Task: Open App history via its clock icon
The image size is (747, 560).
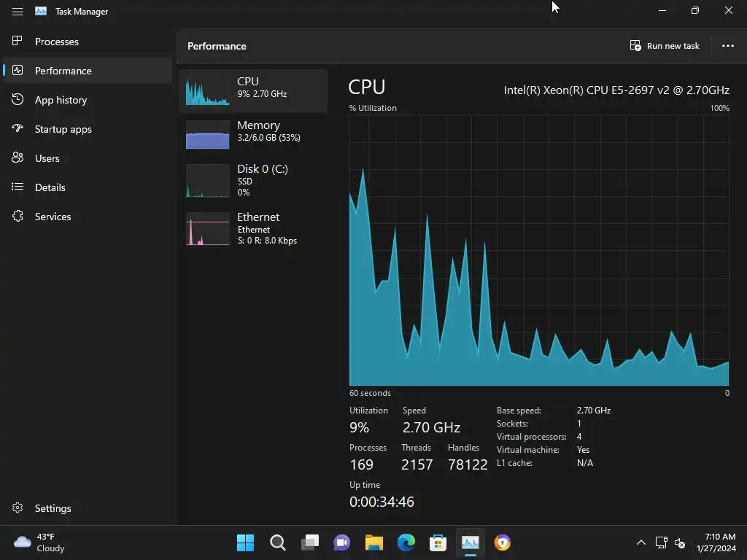Action: [x=18, y=99]
